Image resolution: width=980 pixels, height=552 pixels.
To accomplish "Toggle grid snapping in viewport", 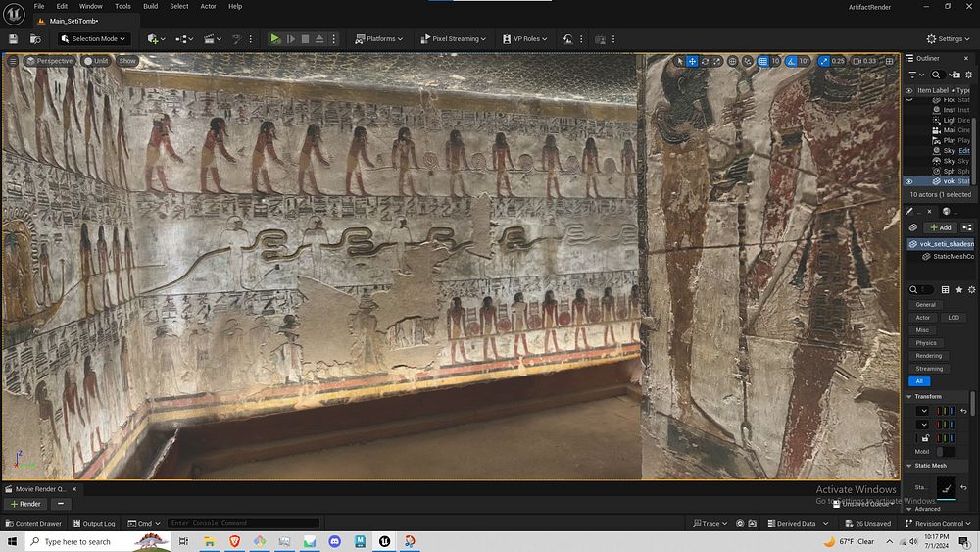I will click(762, 61).
